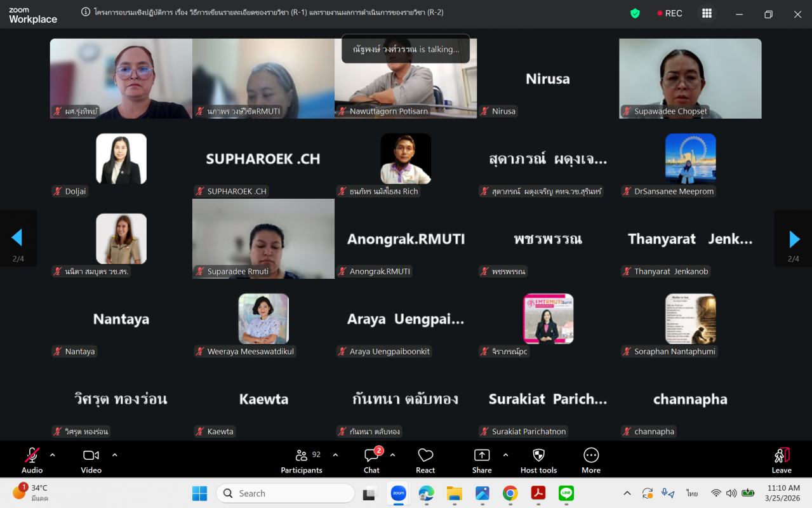Open Host tools shield icon
Image resolution: width=812 pixels, height=508 pixels.
[x=538, y=460]
